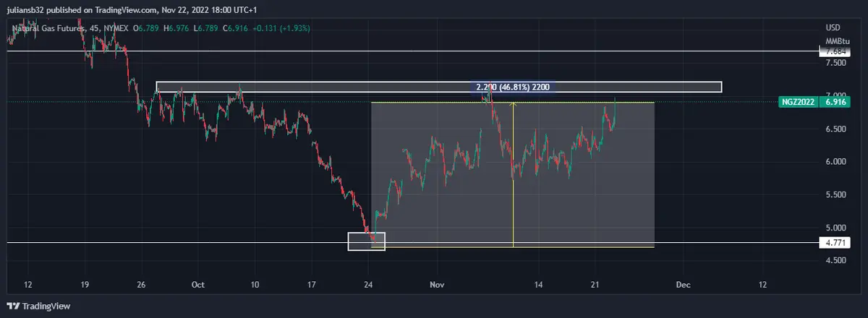Click the 7.684 price level label

tap(835, 51)
